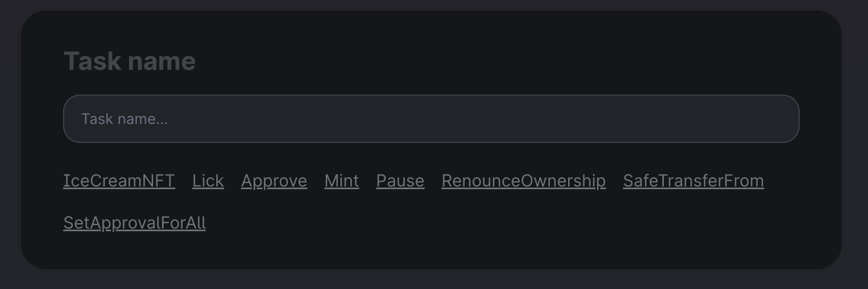Select the SafeTransferFrom link

coord(693,181)
